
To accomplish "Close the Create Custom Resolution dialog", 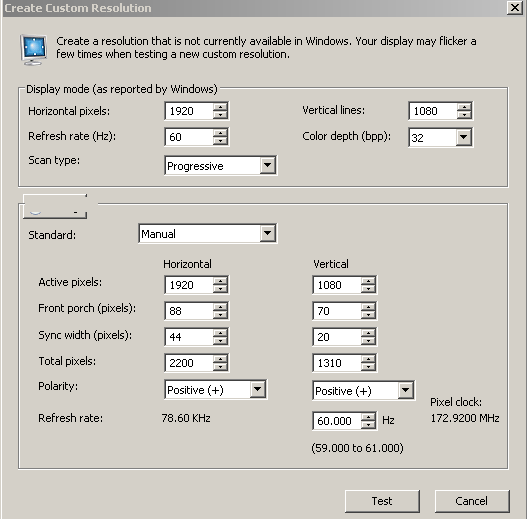I will [x=514, y=7].
